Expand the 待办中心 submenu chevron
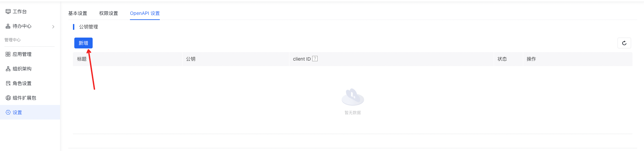The height and width of the screenshot is (151, 644). pyautogui.click(x=53, y=26)
